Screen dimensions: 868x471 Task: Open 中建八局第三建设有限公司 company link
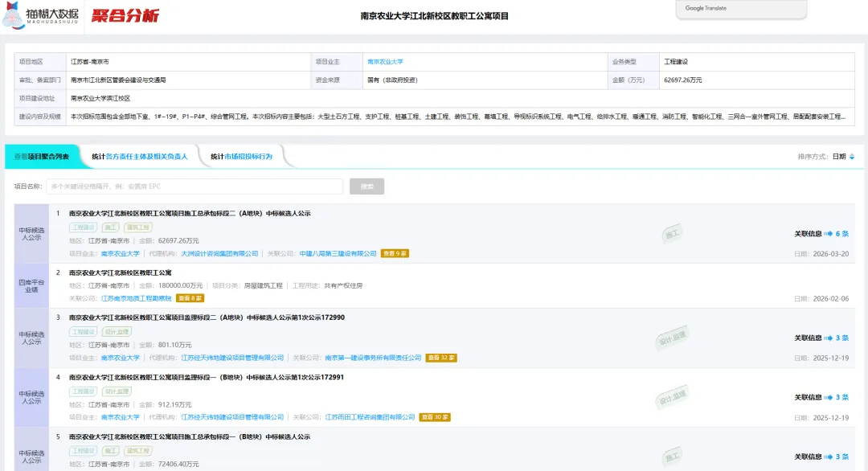click(x=338, y=253)
